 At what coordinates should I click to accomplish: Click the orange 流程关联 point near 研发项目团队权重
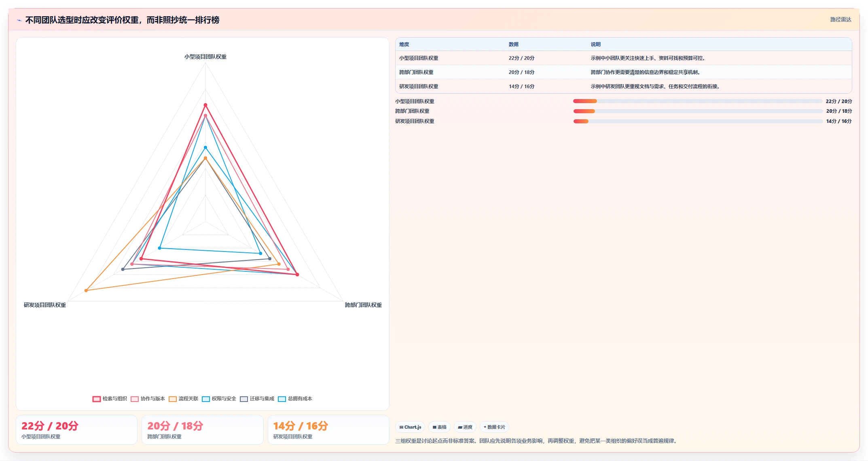point(86,290)
